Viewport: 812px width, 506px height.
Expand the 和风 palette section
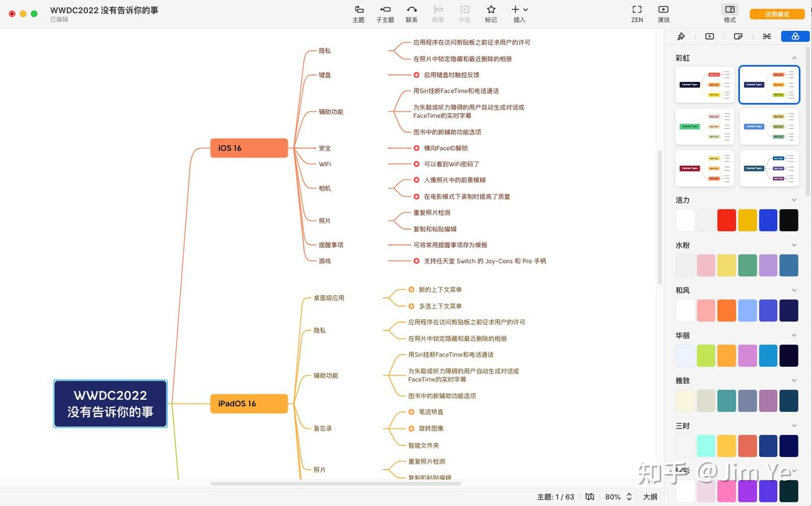tap(794, 291)
